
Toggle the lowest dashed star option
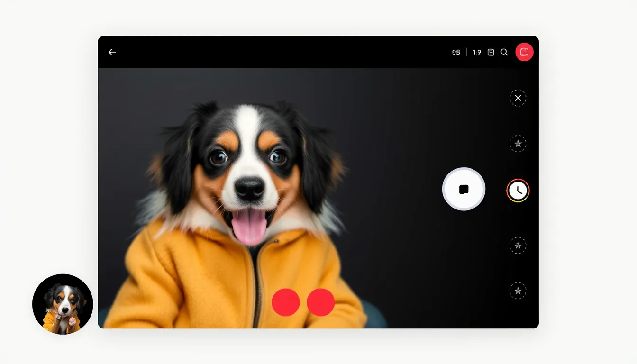coord(518,291)
